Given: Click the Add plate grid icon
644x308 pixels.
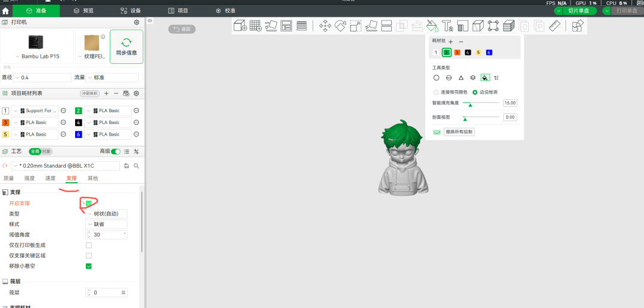Looking at the screenshot, I should (255, 26).
